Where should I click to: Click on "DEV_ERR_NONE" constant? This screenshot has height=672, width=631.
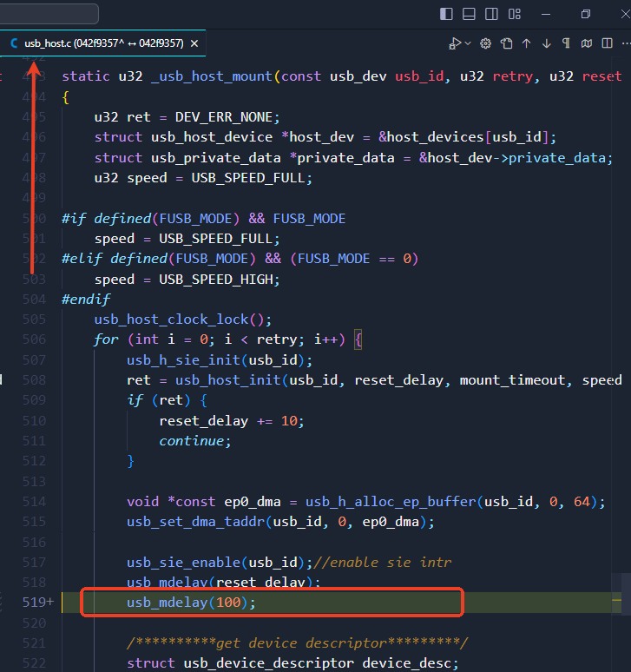coord(223,117)
